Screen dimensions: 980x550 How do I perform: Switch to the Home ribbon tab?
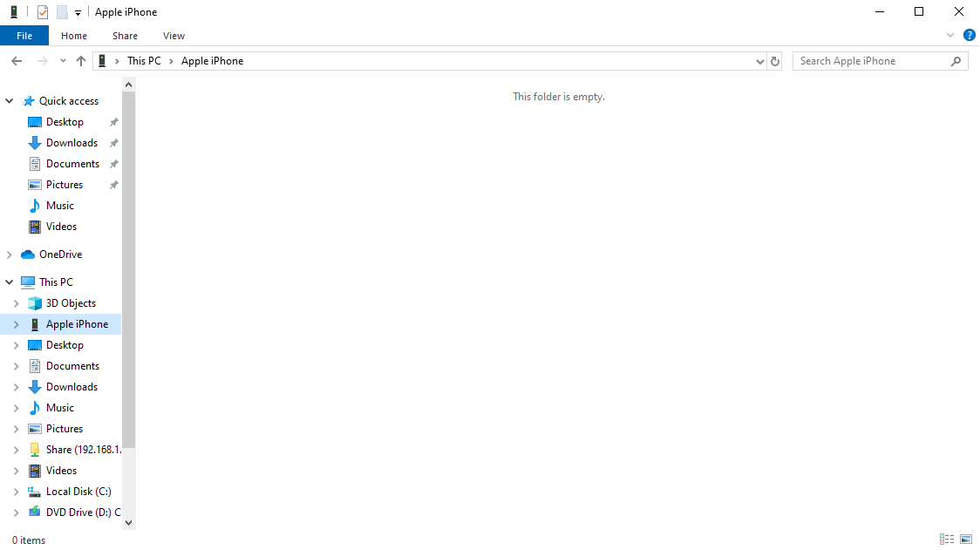[x=74, y=36]
